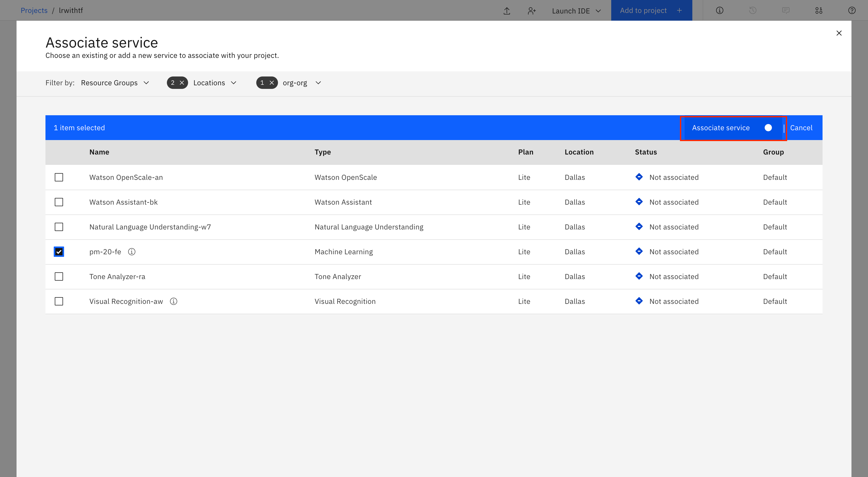Click the Watson Assistant-bk service name
The width and height of the screenshot is (868, 477).
[123, 202]
